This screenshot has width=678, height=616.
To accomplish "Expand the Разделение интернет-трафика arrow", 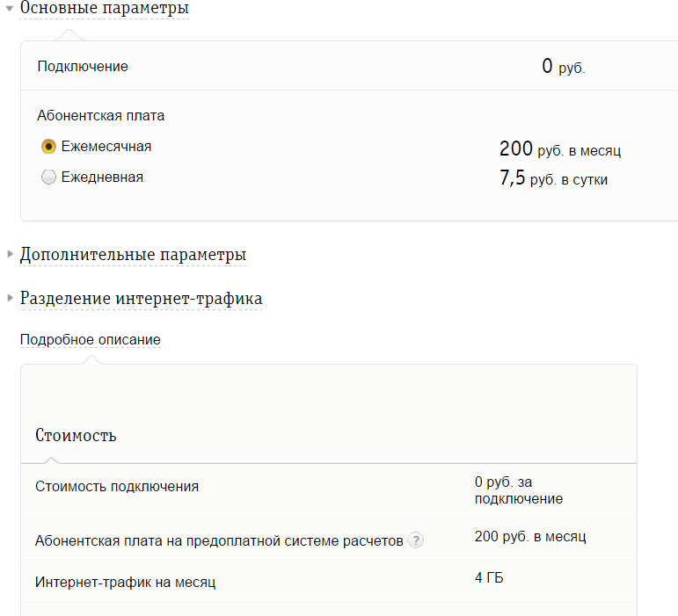I will pyautogui.click(x=10, y=298).
